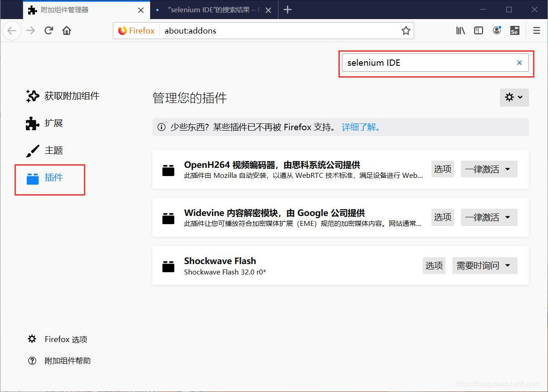The height and width of the screenshot is (392, 548).
Task: Launch the Selenium IDE extension
Action: pos(514,31)
